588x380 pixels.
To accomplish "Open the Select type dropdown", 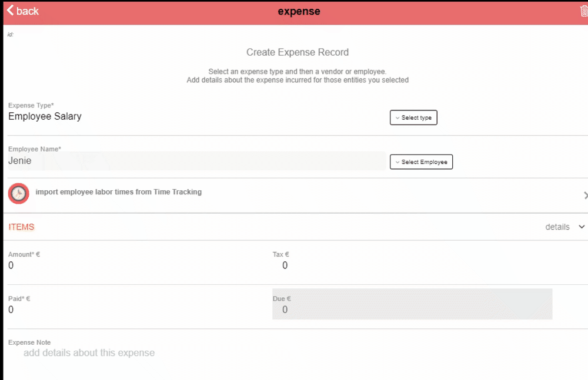I will point(413,117).
